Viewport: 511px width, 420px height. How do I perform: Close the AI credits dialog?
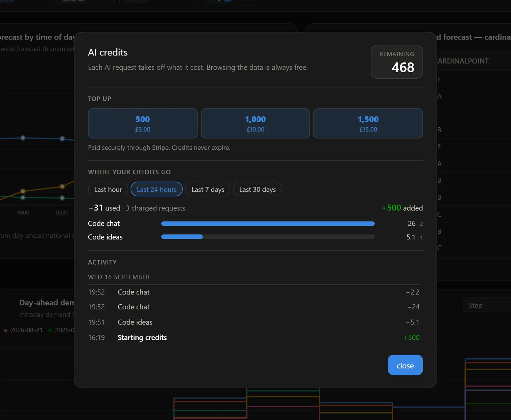[x=405, y=365]
